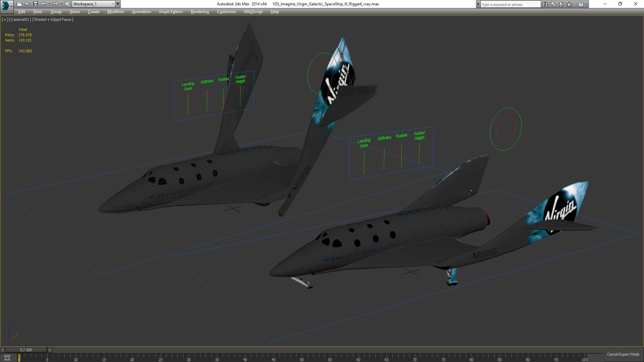Open the Animation menu
Viewport: 644px width, 362px height.
(141, 12)
